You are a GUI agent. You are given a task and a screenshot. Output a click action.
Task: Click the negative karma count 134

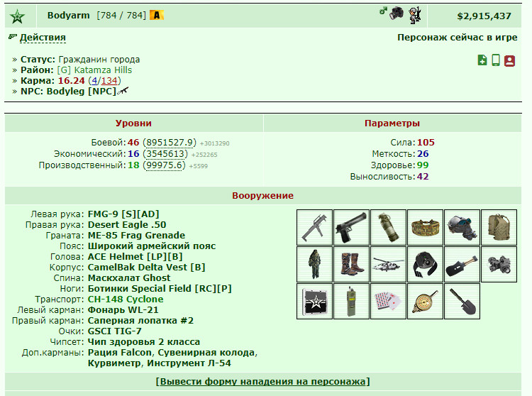tap(109, 81)
